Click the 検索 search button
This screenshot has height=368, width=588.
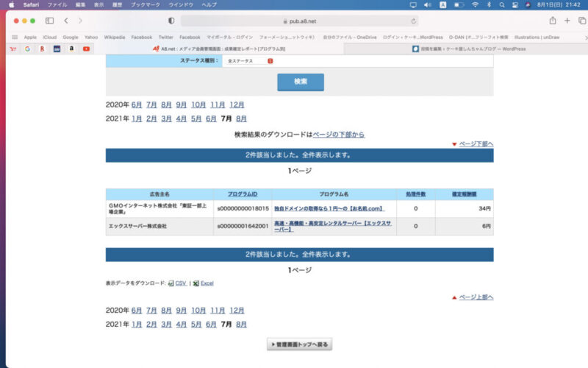point(301,82)
